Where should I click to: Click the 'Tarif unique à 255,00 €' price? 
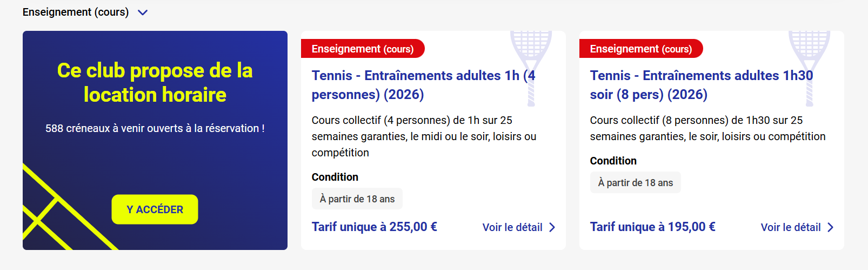tap(374, 227)
